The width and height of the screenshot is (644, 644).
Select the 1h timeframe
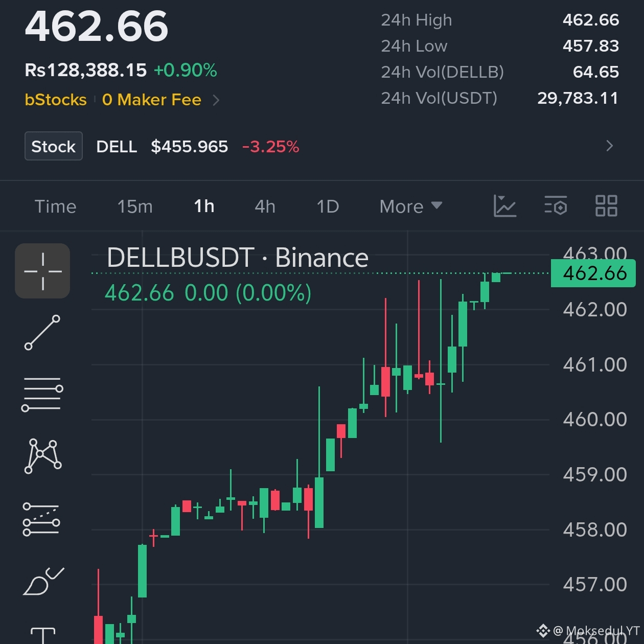point(204,206)
